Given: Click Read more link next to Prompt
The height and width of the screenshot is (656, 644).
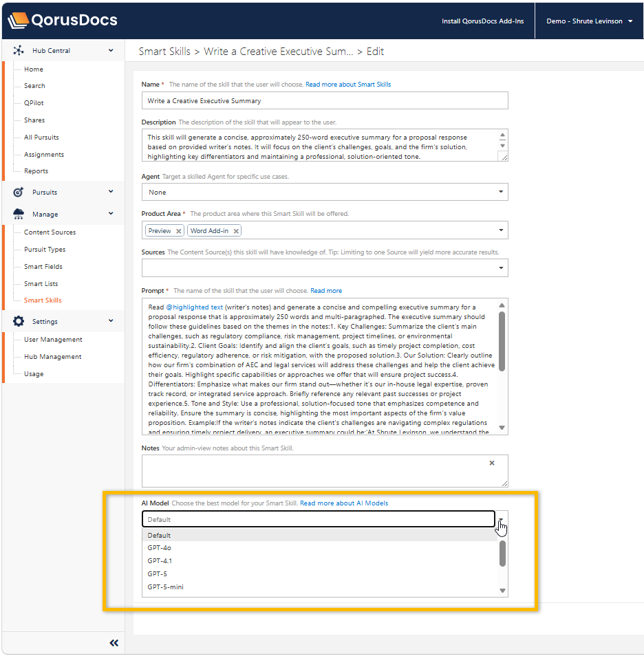Looking at the screenshot, I should (325, 291).
